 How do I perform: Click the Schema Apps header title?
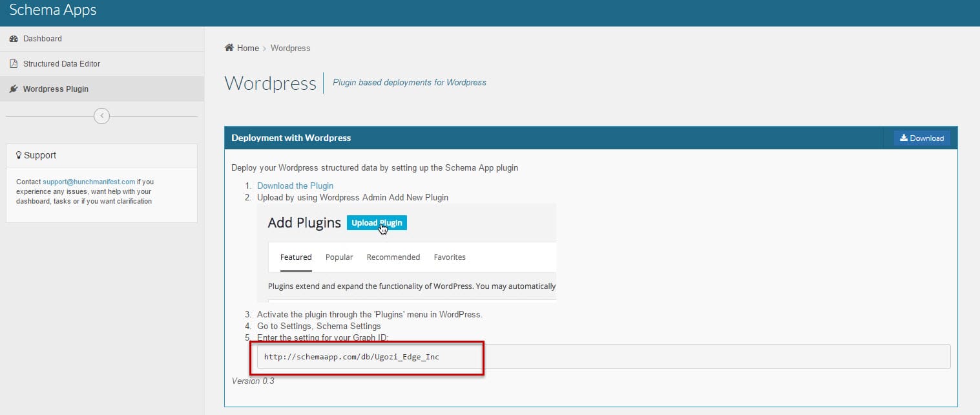[x=53, y=10]
